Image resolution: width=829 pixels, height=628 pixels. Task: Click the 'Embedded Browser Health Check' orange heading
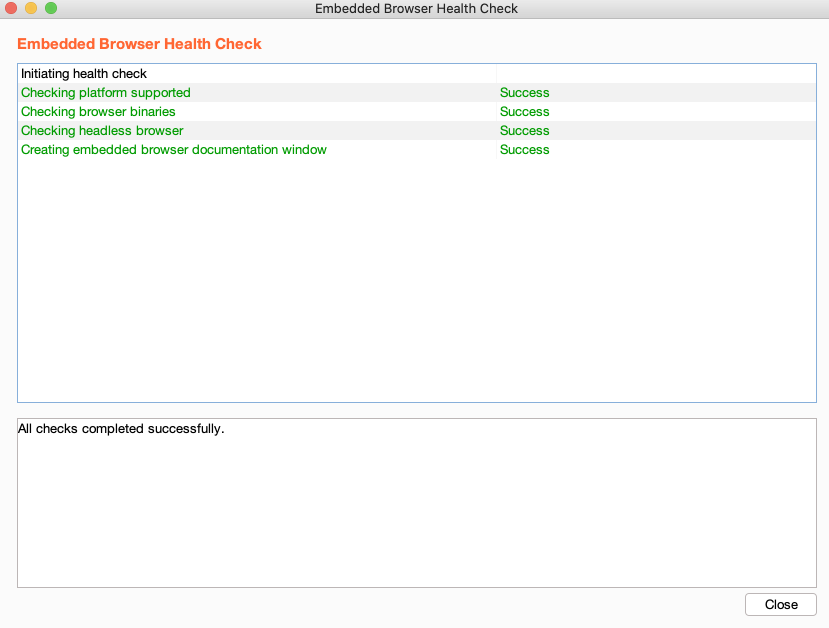(139, 44)
